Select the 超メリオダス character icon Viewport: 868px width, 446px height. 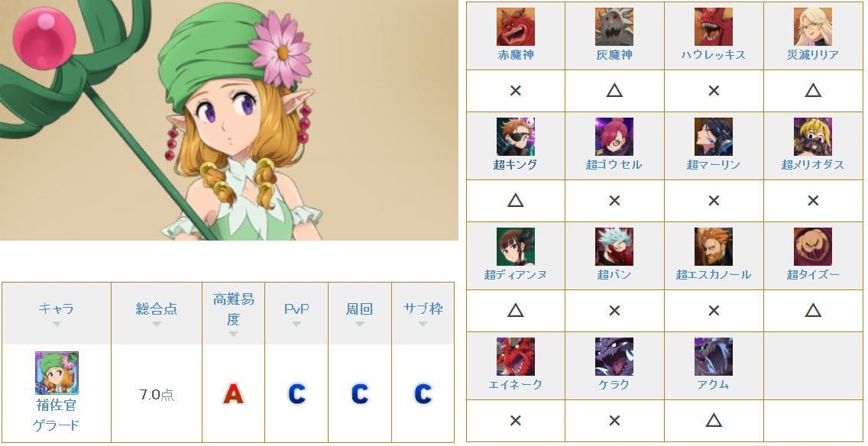(813, 136)
